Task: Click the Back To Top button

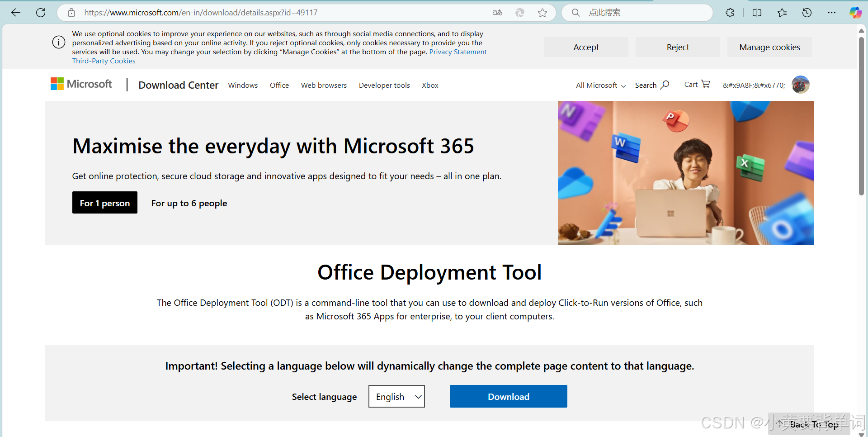Action: (x=809, y=424)
